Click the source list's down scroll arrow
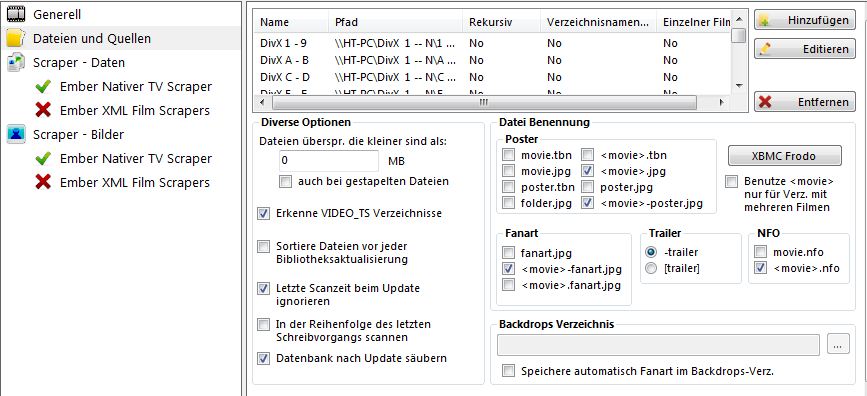 point(739,86)
